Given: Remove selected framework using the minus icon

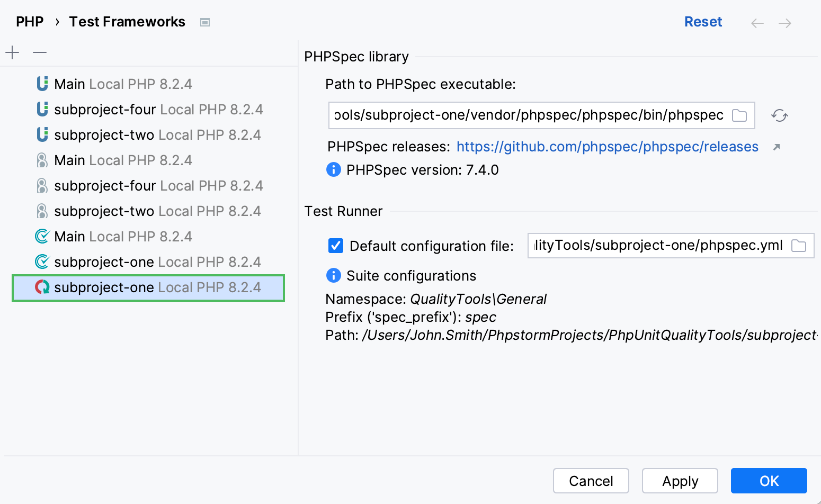Looking at the screenshot, I should 39,52.
